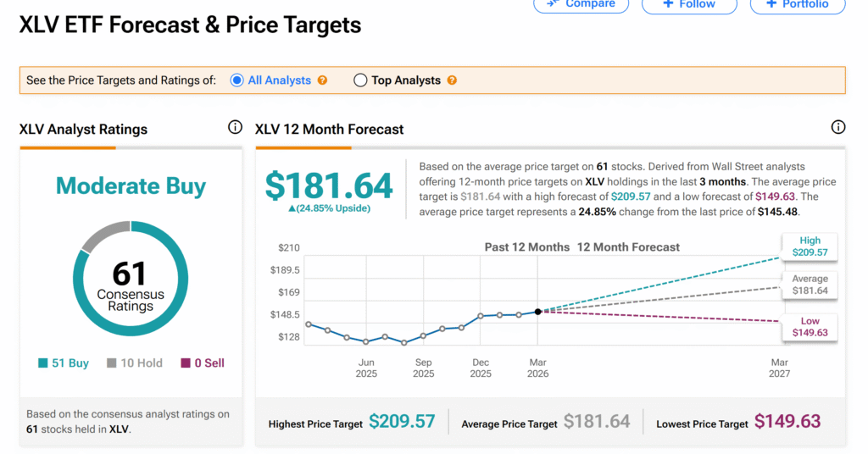Open XLV Analyst Ratings info icon
868x454 pixels.
pos(235,128)
